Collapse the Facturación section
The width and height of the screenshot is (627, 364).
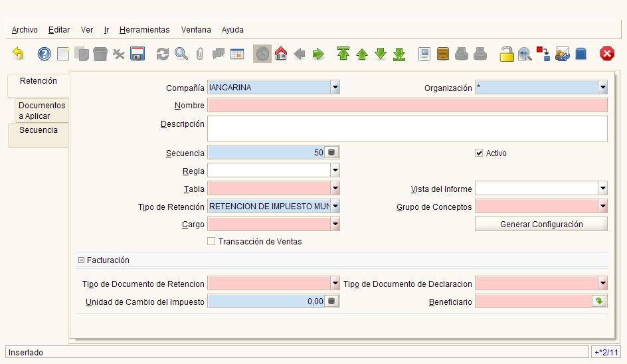pos(81,260)
